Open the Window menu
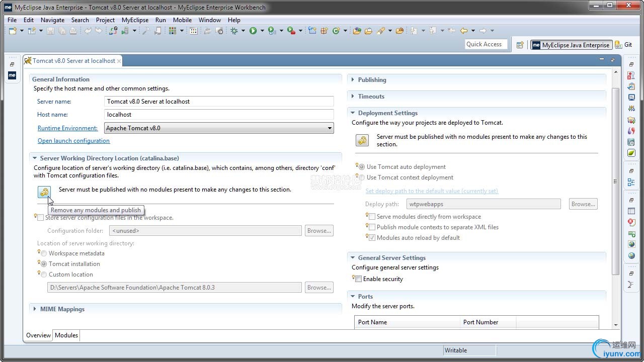The height and width of the screenshot is (362, 644). point(209,20)
